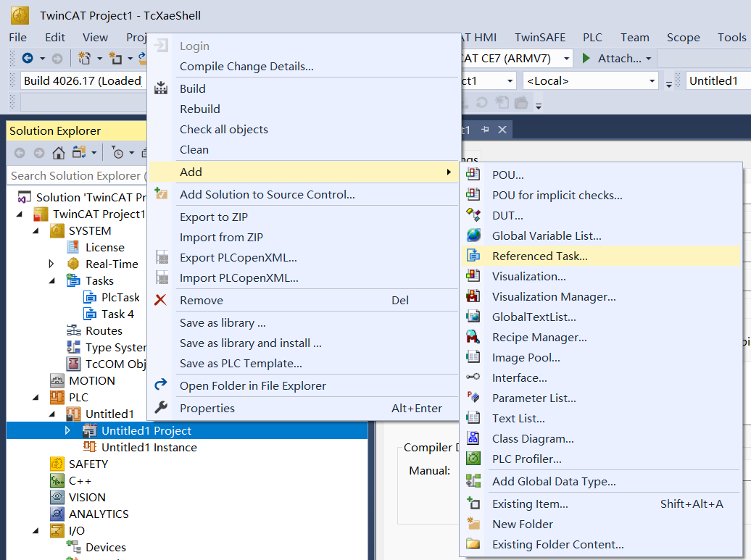This screenshot has width=751, height=560.
Task: Collapse the Tasks tree node
Action: point(52,281)
